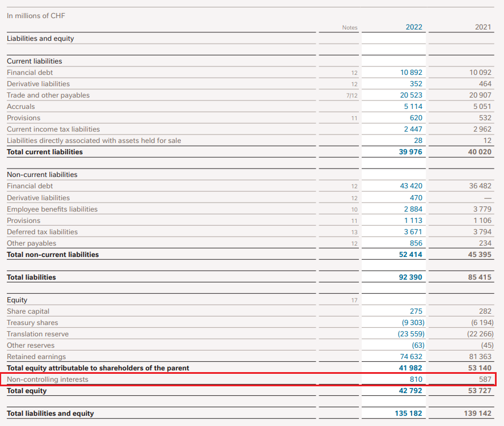Click Total liabilities and equity 2021 value
Image resolution: width=504 pixels, height=426 pixels.
(x=478, y=414)
